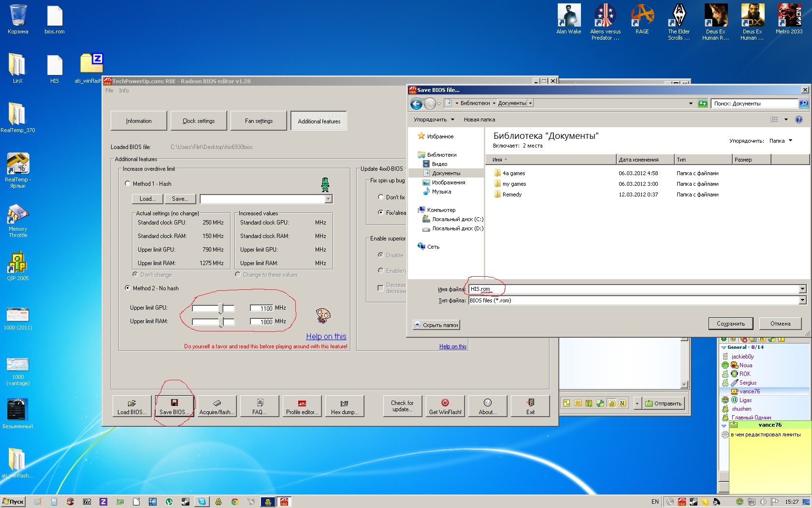Open the Alan Wake game shortcut
Viewport: 812px width, 508px height.
(568, 19)
